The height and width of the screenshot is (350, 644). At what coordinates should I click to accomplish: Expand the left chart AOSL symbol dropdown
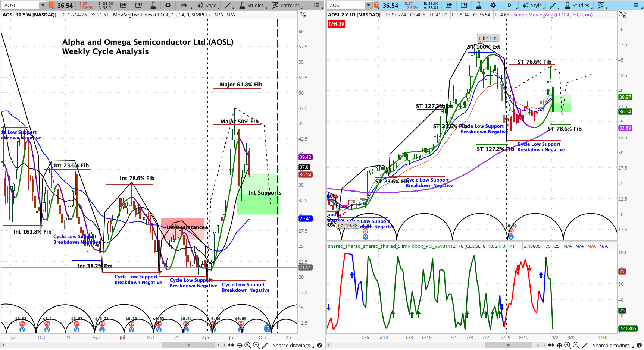43,5
